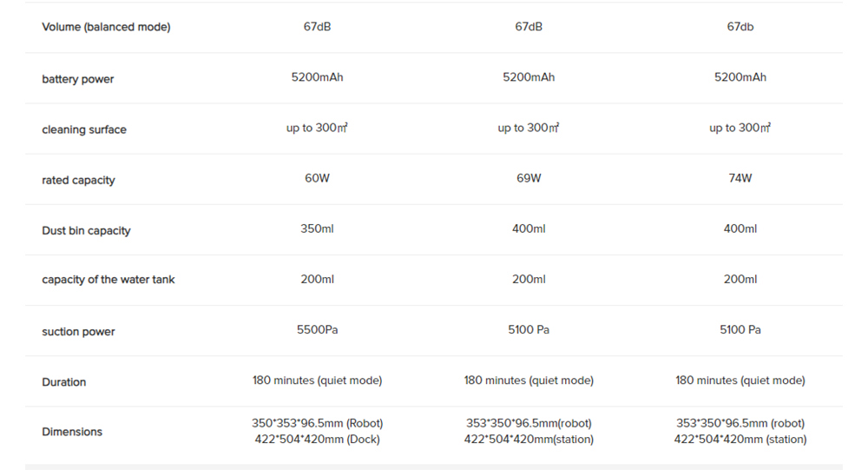Click the '422*504*420mm (Dock)' dimension text
The width and height of the screenshot is (868, 470).
click(317, 440)
